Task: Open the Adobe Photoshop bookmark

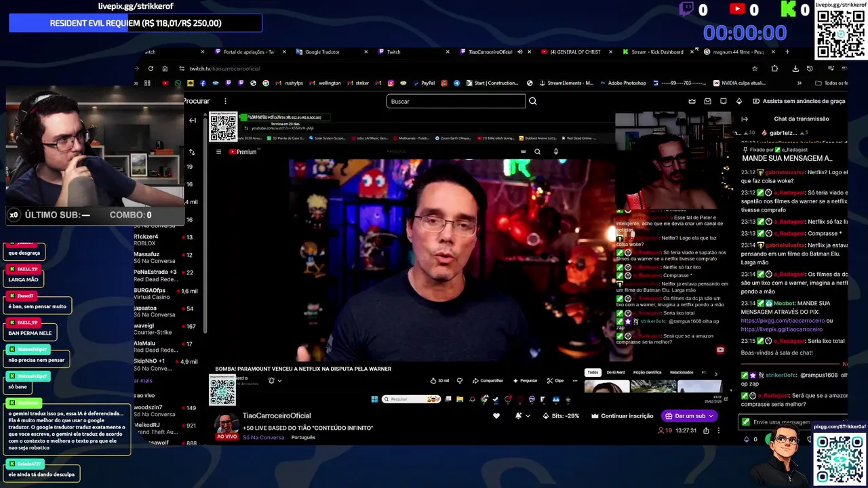Action: [x=622, y=83]
